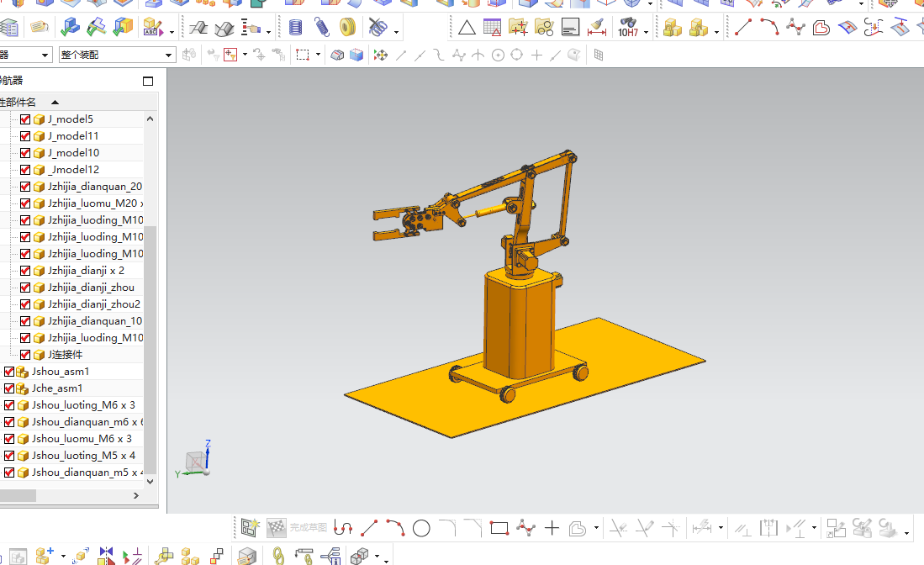Toggle the J连接件 component checkbox
924x565 pixels.
coord(24,355)
